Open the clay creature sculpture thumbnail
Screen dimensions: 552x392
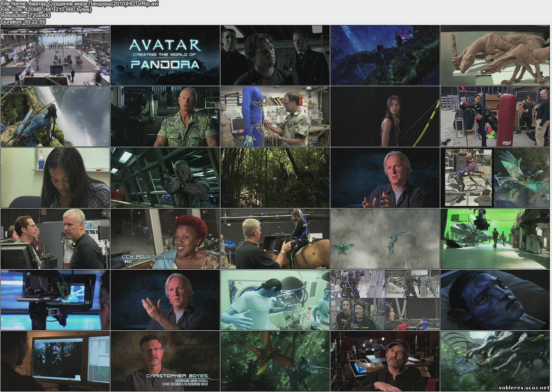coord(495,55)
